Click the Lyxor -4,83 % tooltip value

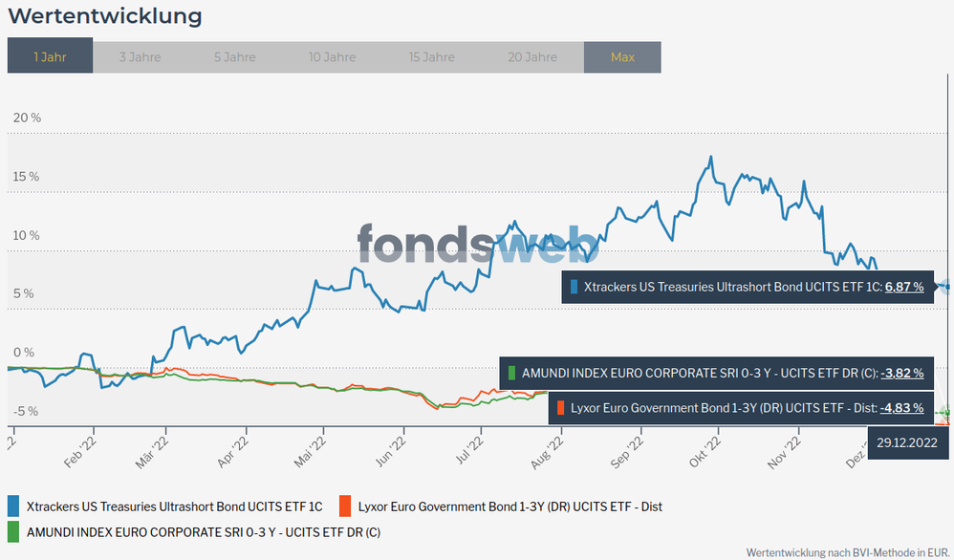(x=902, y=407)
